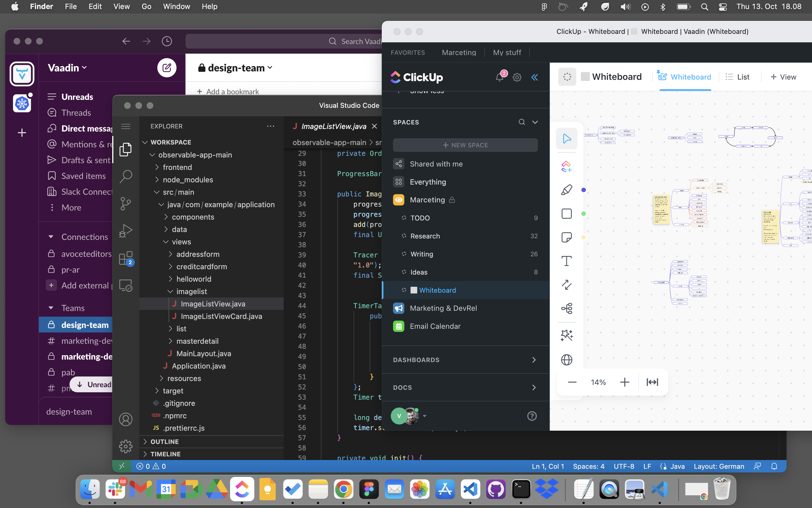The height and width of the screenshot is (508, 812).
Task: Select the pointer tool in ClickUp whiteboard
Action: tap(566, 138)
